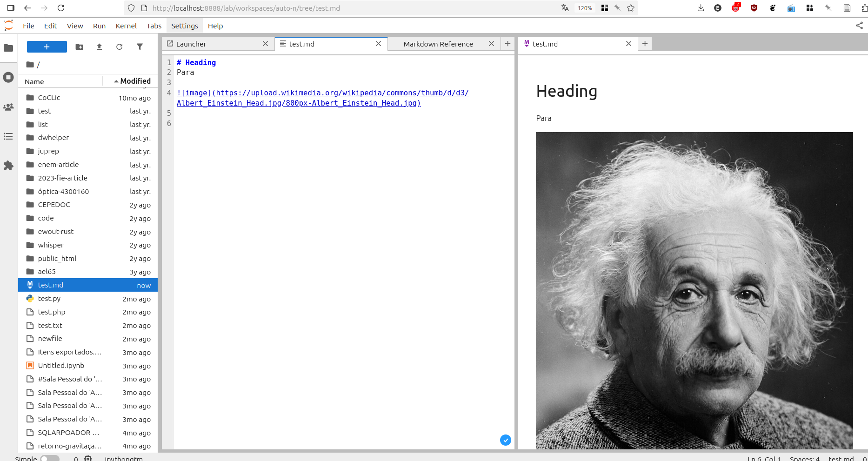Add new tab in editor panel
This screenshot has height=461, width=868.
(x=507, y=44)
